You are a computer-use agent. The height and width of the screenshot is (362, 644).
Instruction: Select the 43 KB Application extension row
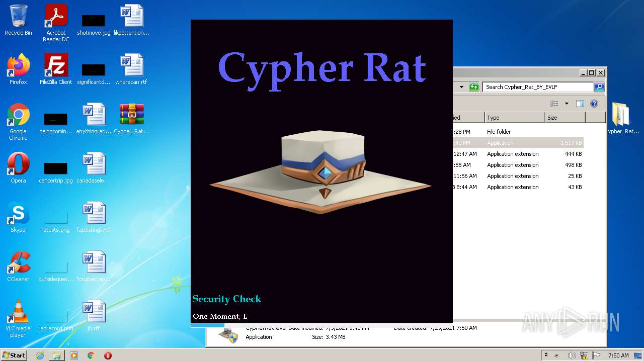[x=518, y=187]
